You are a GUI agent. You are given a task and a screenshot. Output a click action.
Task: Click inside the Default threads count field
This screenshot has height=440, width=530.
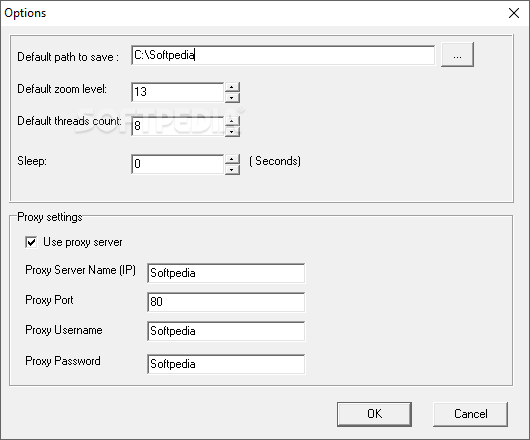click(177, 126)
